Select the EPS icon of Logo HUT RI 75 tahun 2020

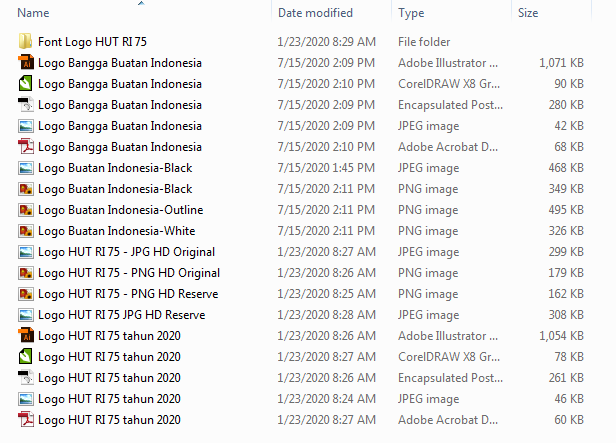(26, 378)
